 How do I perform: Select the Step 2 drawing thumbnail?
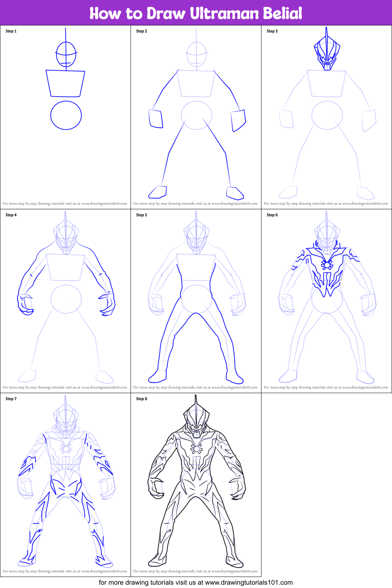pyautogui.click(x=196, y=117)
